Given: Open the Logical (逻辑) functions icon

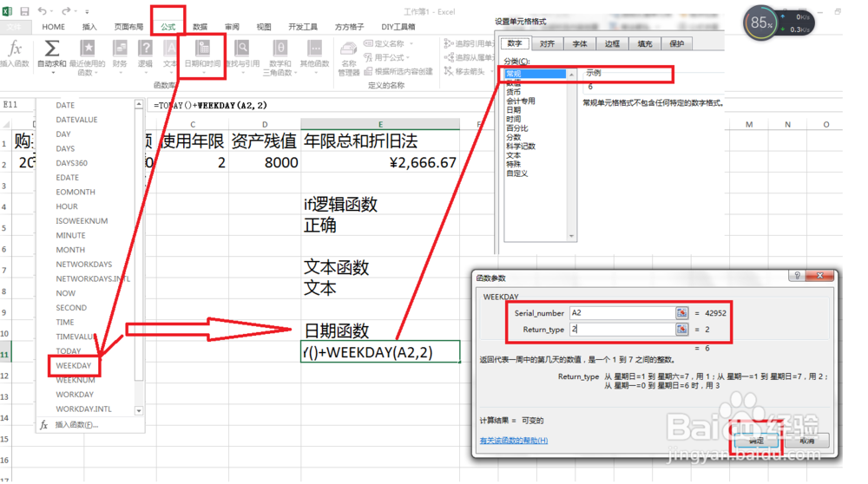Looking at the screenshot, I should (x=145, y=48).
